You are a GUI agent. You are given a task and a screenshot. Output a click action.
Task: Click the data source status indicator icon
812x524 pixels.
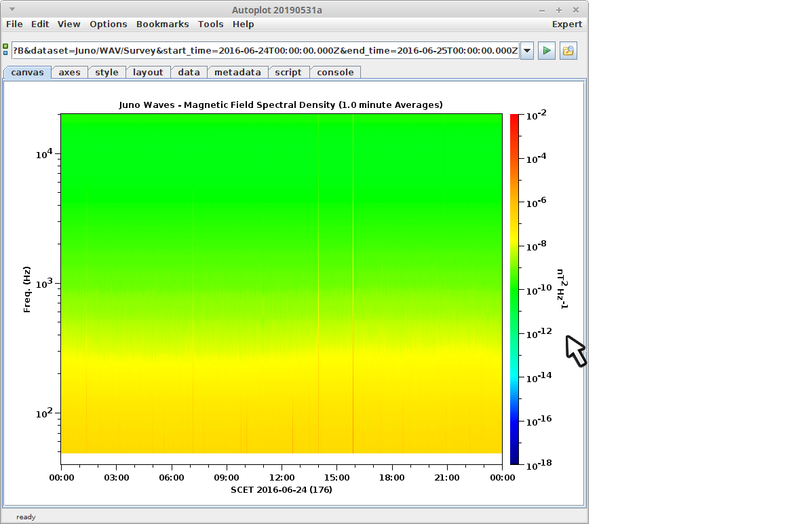[x=5, y=50]
